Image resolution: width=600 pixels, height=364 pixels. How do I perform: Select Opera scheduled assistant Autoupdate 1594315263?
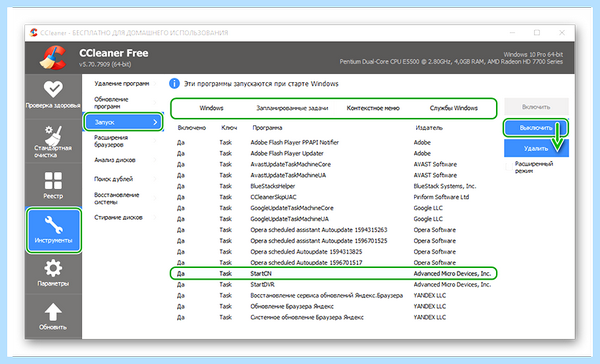[x=333, y=230]
